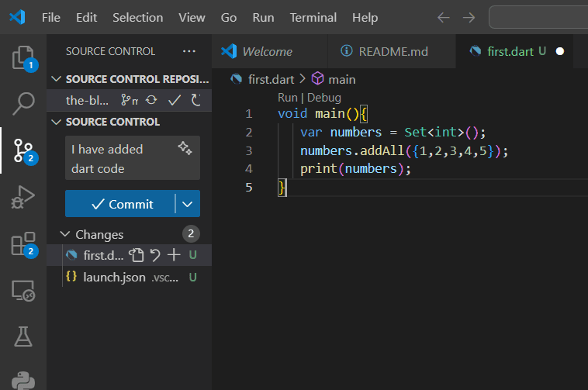Click the SOURCE CONTROL panel title

[110, 51]
